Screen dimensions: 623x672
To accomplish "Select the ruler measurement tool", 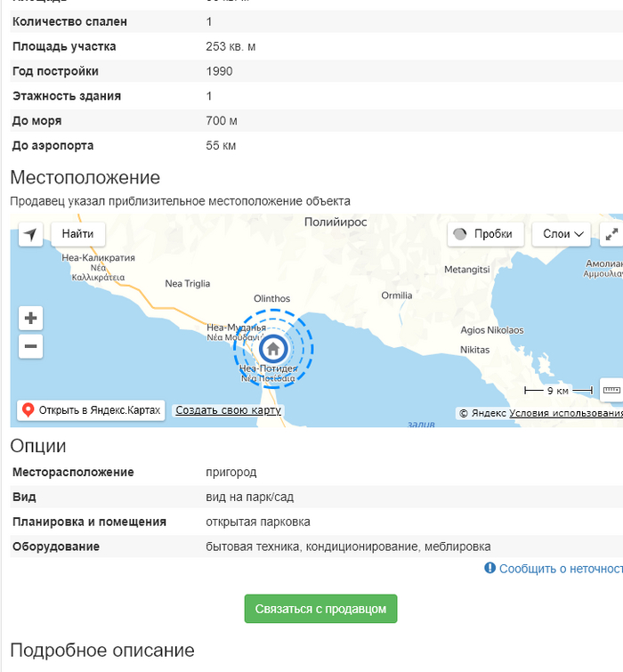I will pyautogui.click(x=611, y=390).
